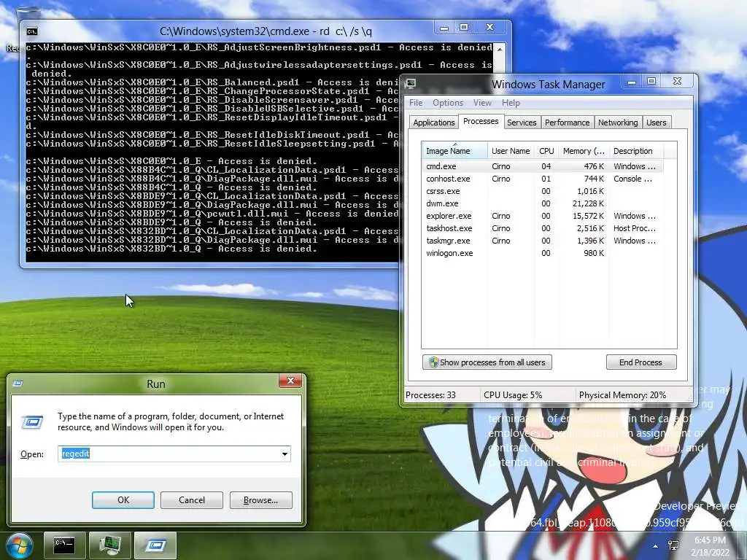Click OK in the Run dialog

pyautogui.click(x=123, y=500)
